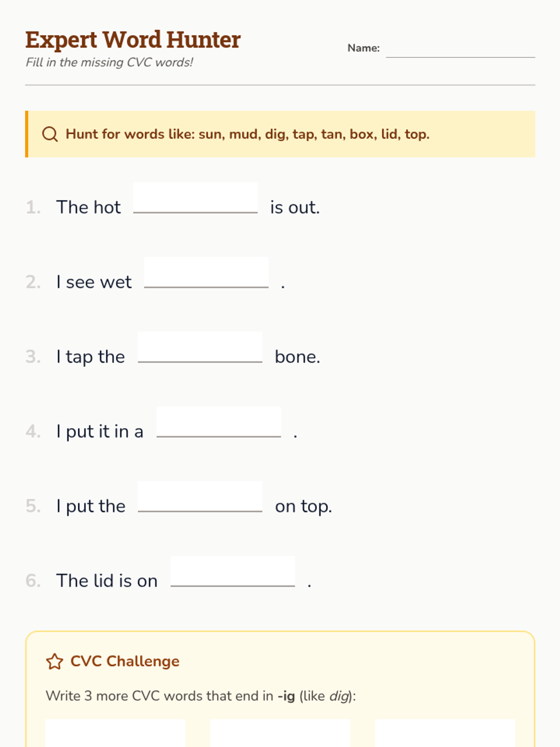Click the first CVC Challenge answer box
The image size is (560, 747).
(x=115, y=733)
